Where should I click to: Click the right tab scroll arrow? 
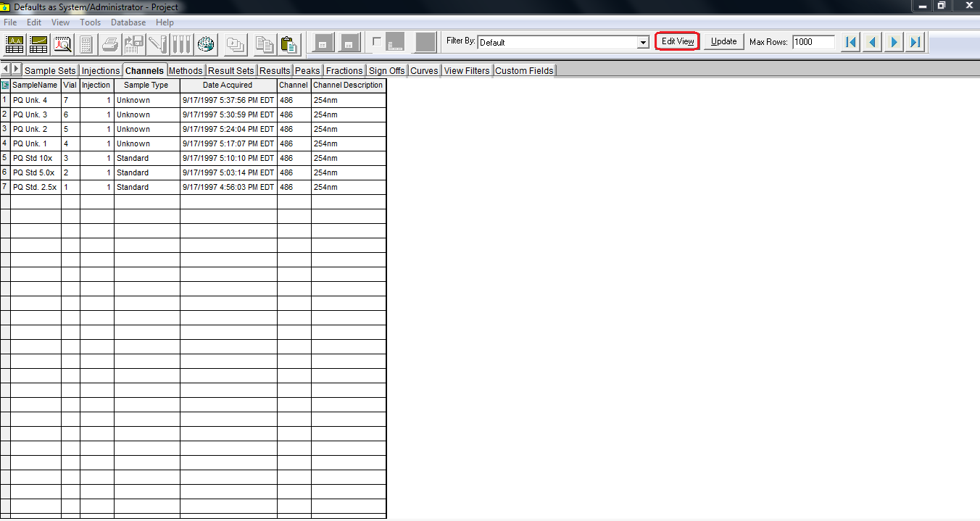pyautogui.click(x=15, y=70)
